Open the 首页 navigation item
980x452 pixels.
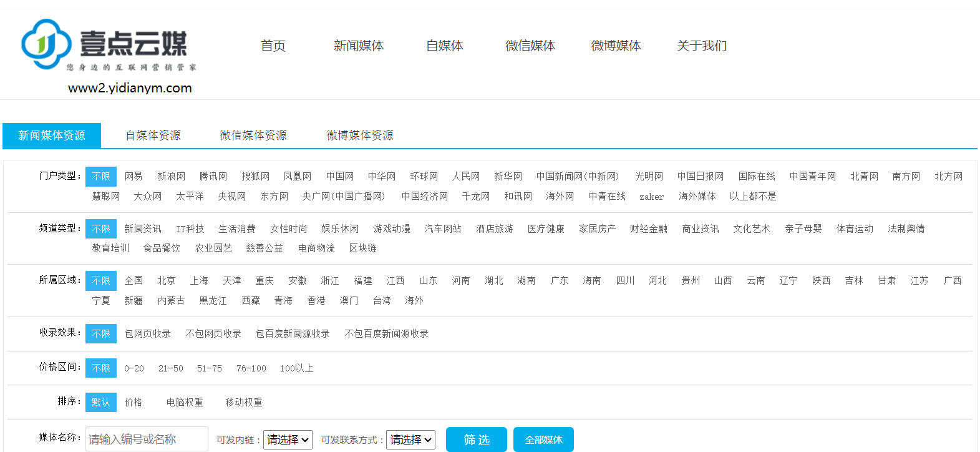[x=273, y=46]
